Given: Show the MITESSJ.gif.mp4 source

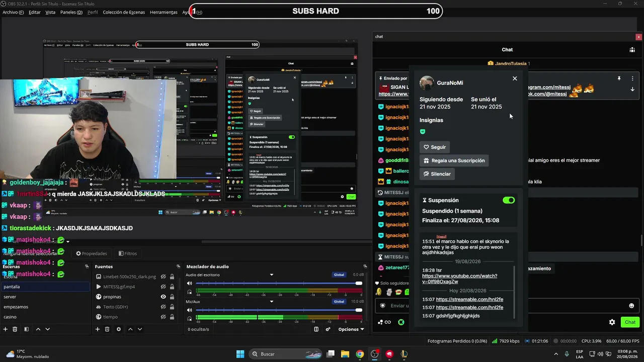Looking at the screenshot, I should [163, 287].
